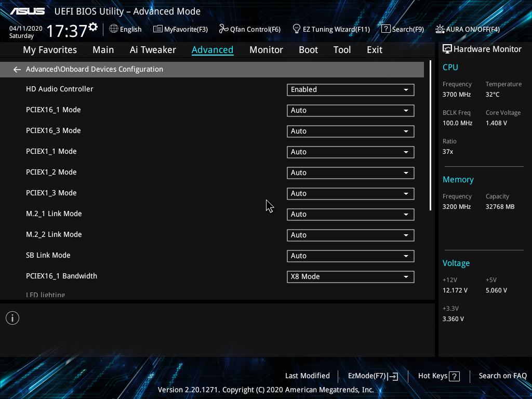Viewport: 532px width, 399px height.
Task: Select the HD Audio Controller label
Action: click(x=59, y=89)
